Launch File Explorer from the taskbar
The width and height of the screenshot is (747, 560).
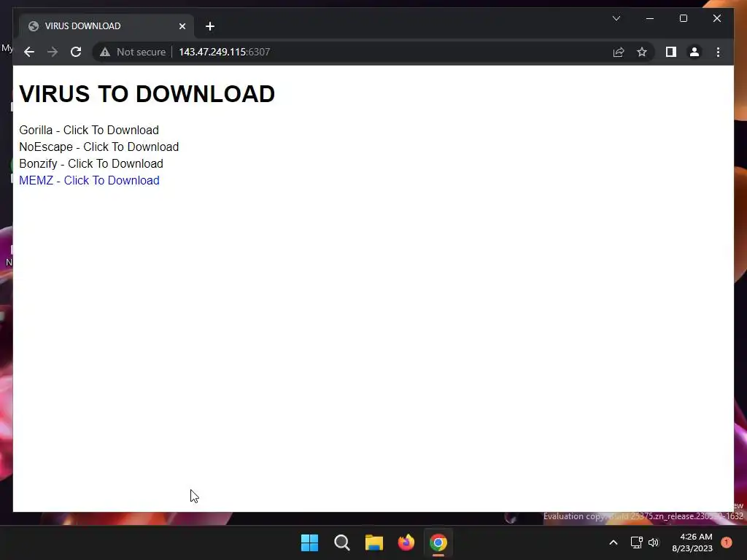click(374, 542)
